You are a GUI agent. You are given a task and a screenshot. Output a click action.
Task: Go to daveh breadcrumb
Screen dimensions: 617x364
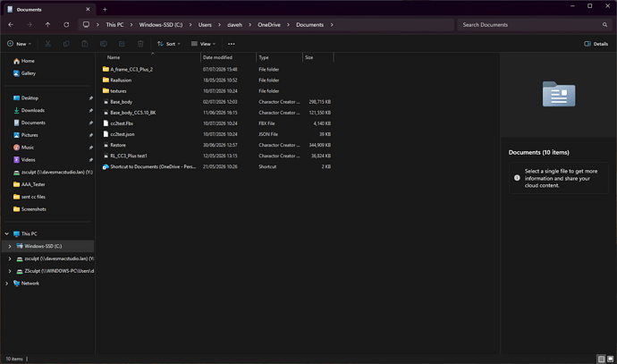(x=234, y=25)
